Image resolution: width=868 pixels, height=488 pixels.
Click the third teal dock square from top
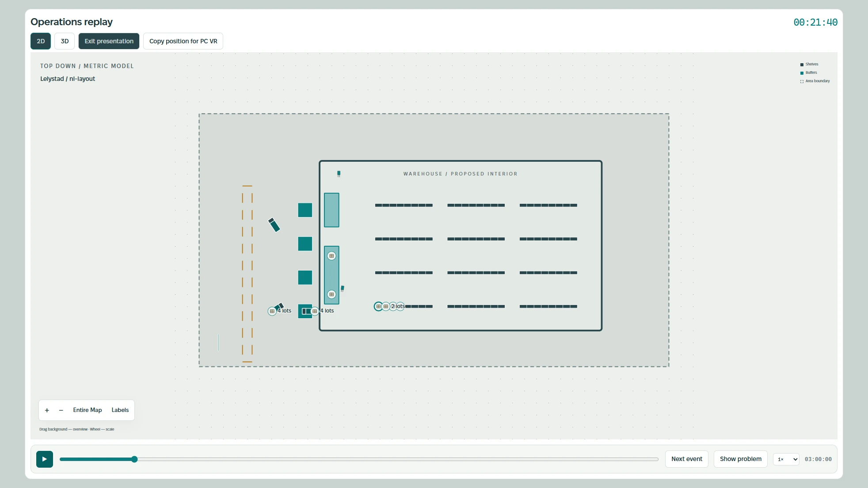pos(305,278)
